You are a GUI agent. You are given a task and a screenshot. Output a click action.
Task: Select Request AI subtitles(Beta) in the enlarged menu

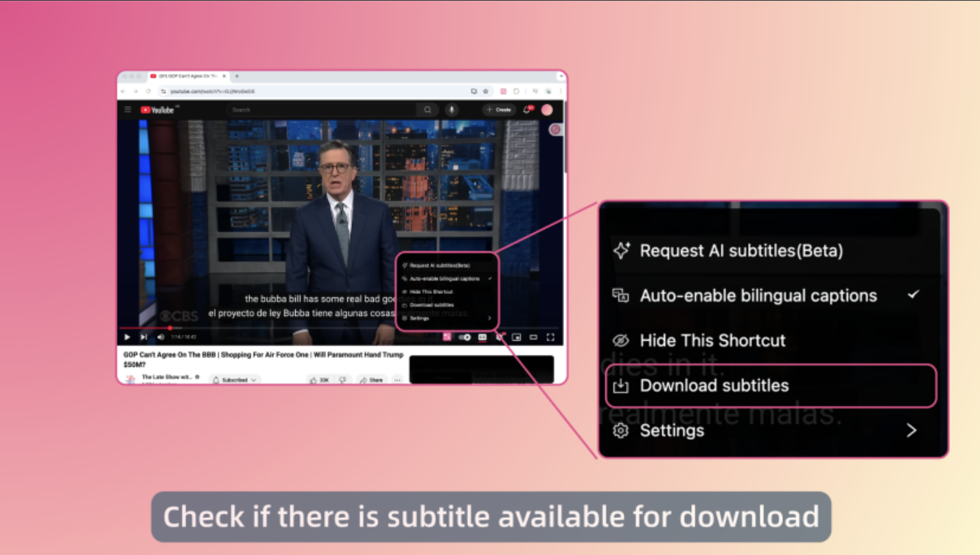[x=740, y=251]
